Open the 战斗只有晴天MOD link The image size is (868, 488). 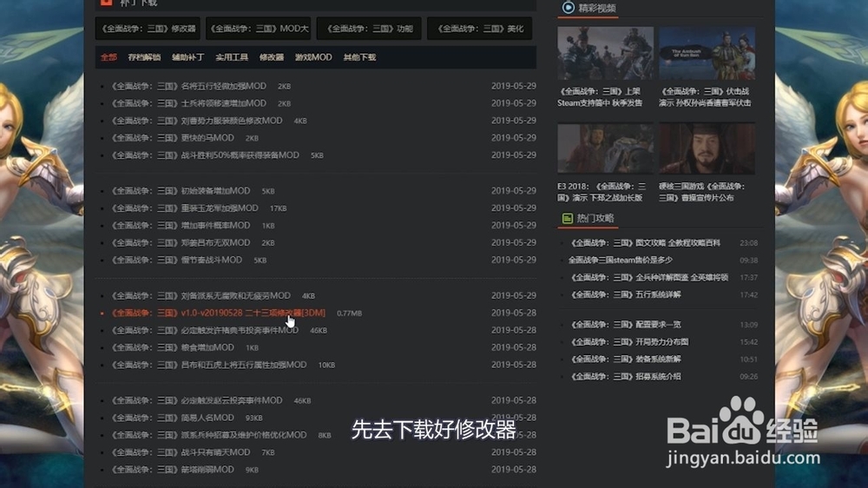[x=181, y=452]
